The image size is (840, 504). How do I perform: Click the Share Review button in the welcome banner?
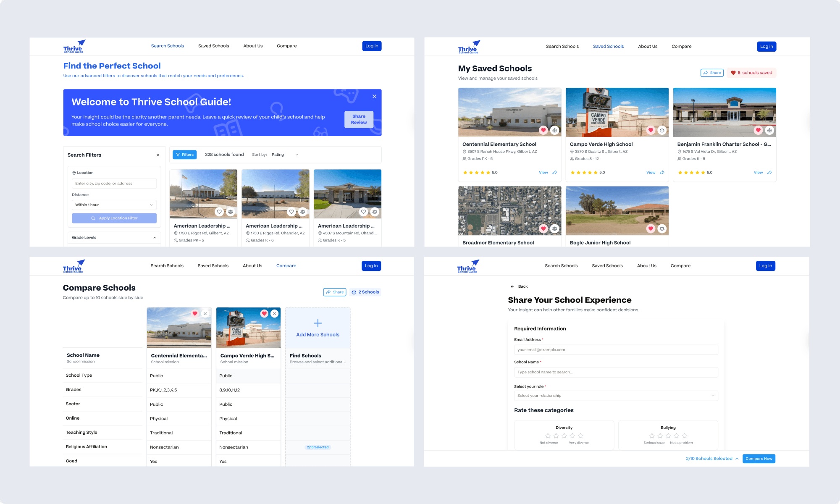(359, 119)
